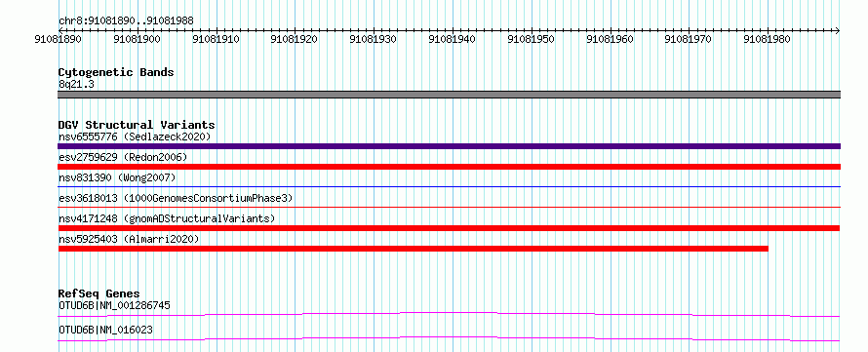The width and height of the screenshot is (868, 352).
Task: Click the red esv2759629 variant bar
Action: (449, 167)
